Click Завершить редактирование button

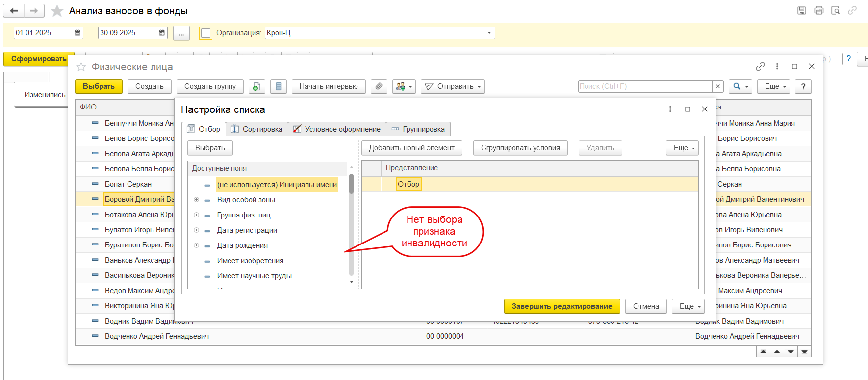562,306
